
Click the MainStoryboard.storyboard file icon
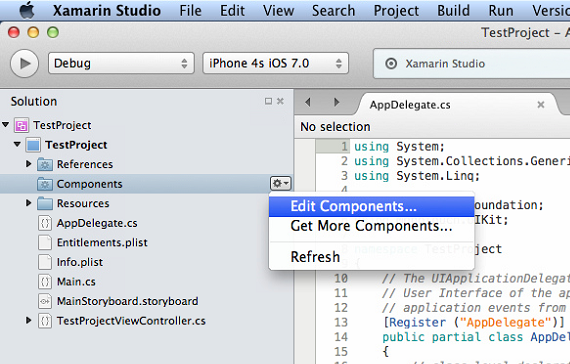click(x=45, y=301)
